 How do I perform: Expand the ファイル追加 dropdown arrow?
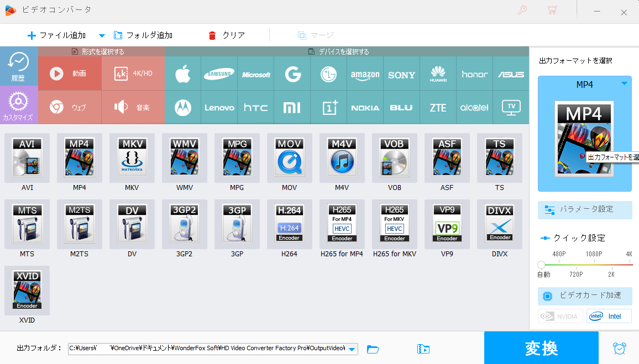[102, 35]
